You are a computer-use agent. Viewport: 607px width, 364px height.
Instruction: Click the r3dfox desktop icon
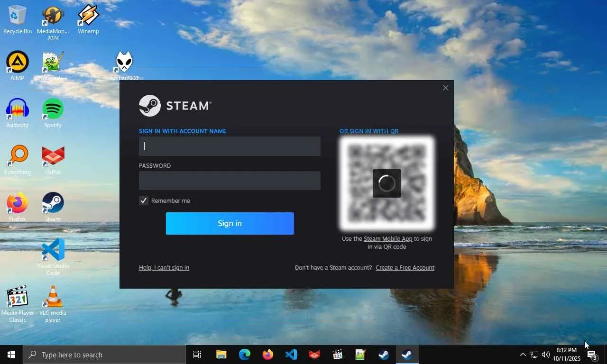tap(53, 160)
